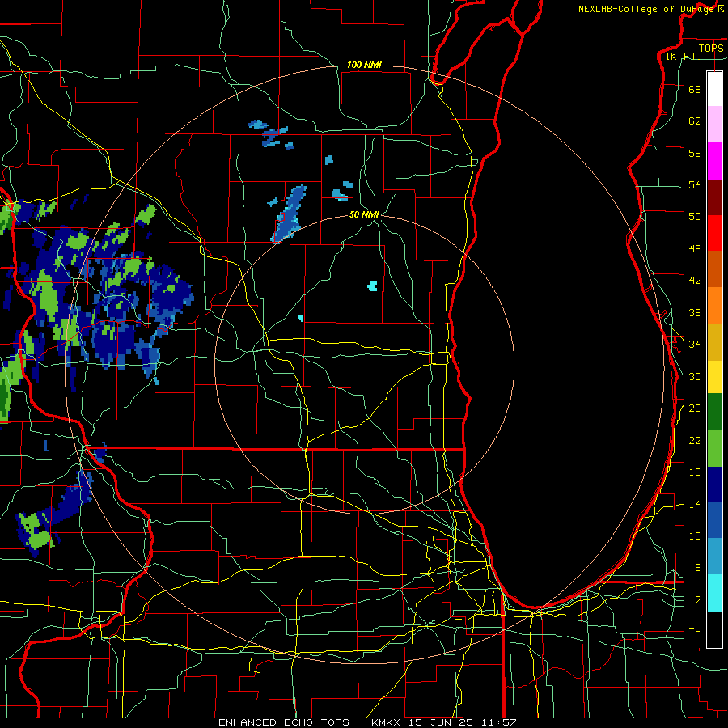Select the dark orange legend swatch

tap(714, 269)
